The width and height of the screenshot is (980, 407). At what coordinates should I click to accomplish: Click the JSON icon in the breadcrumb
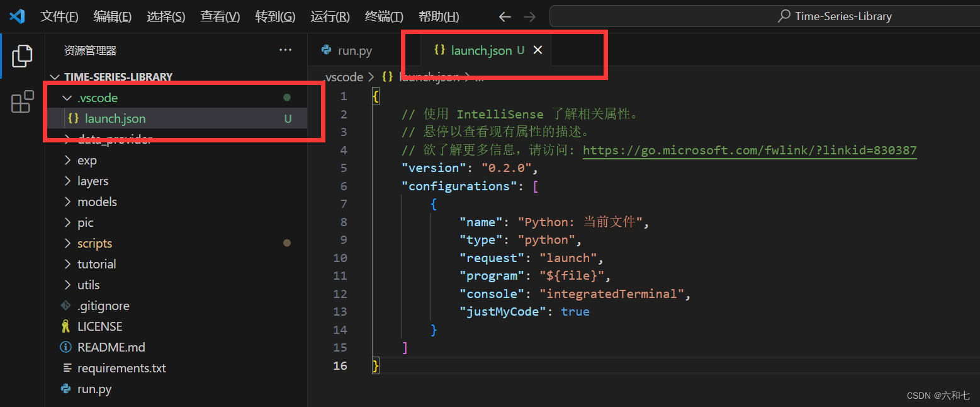(388, 77)
